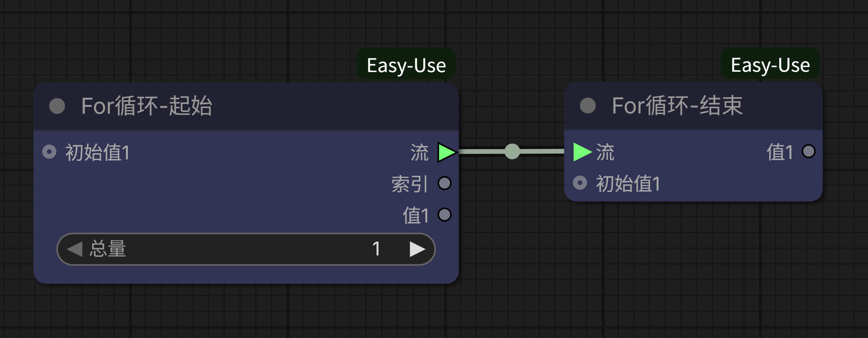
Task: Click the 初始值1 input socket on For循环-起始
Action: [x=49, y=152]
